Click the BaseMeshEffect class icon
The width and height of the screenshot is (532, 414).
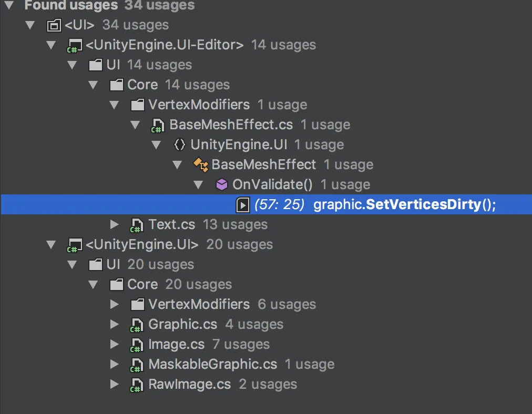point(200,165)
